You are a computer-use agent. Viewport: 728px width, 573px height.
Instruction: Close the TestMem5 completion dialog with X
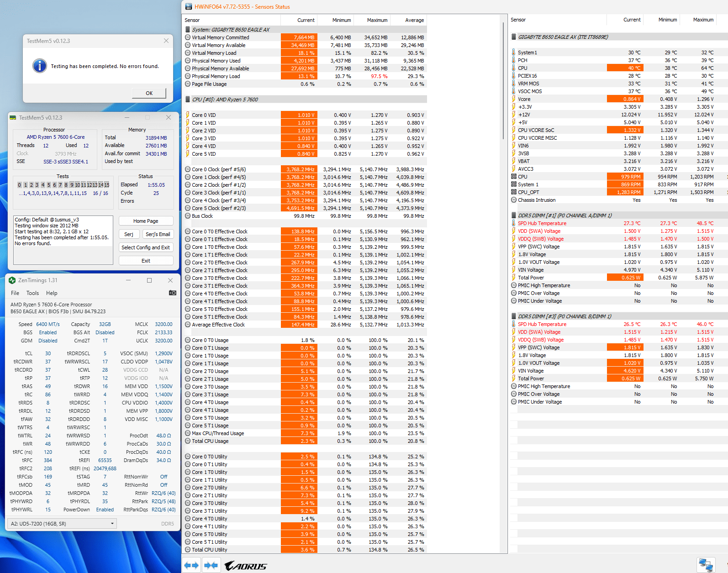point(166,41)
